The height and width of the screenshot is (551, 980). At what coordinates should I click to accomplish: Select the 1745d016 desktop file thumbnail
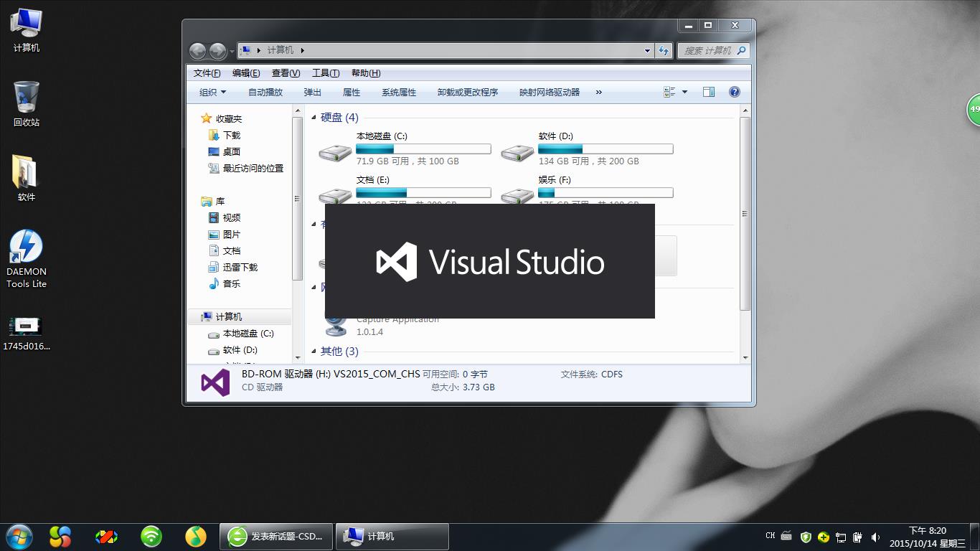pyautogui.click(x=26, y=334)
